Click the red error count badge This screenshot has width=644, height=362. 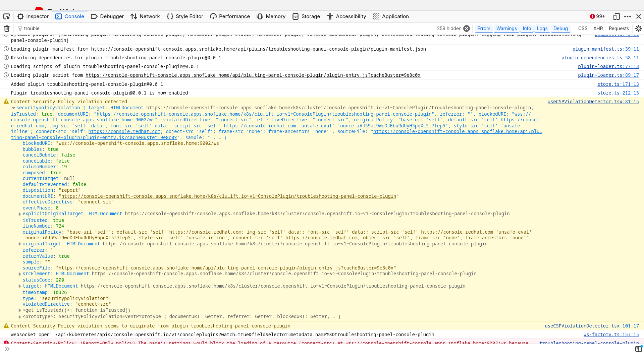597,16
